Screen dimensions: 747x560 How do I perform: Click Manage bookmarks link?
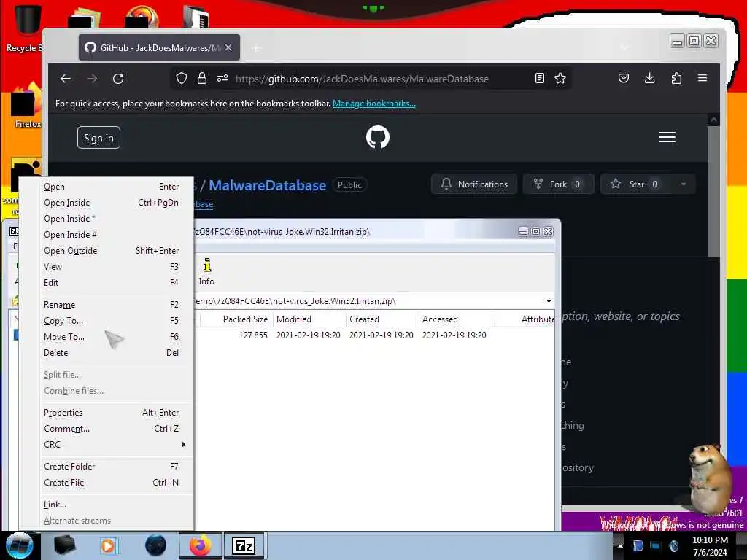(x=374, y=104)
